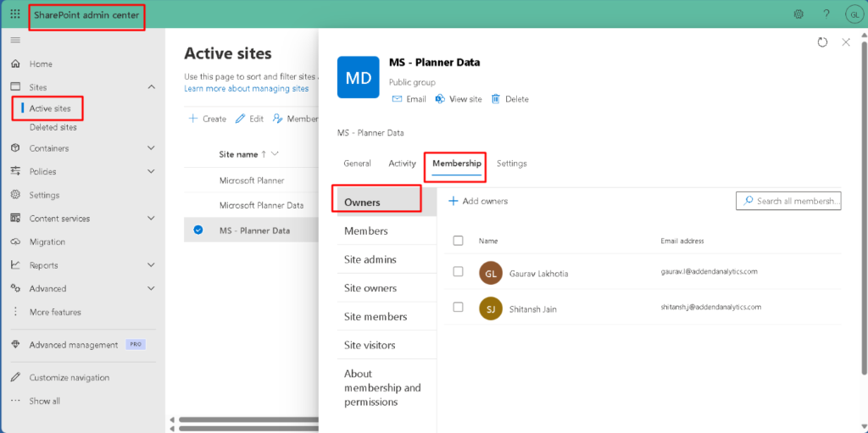The image size is (868, 433).
Task: Expand the Policies section chevron
Action: (151, 172)
